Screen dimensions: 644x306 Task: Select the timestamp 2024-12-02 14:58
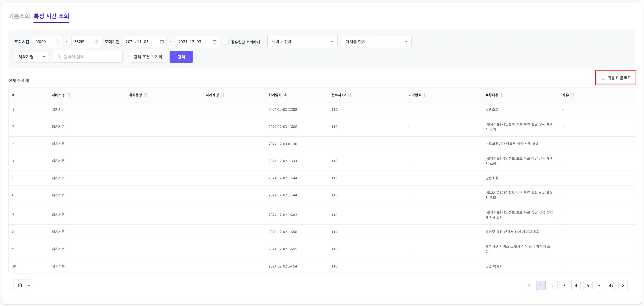click(283, 232)
